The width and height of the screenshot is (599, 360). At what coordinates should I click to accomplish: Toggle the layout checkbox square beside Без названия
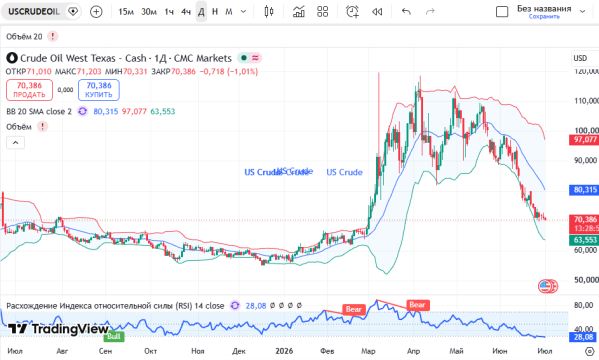502,11
